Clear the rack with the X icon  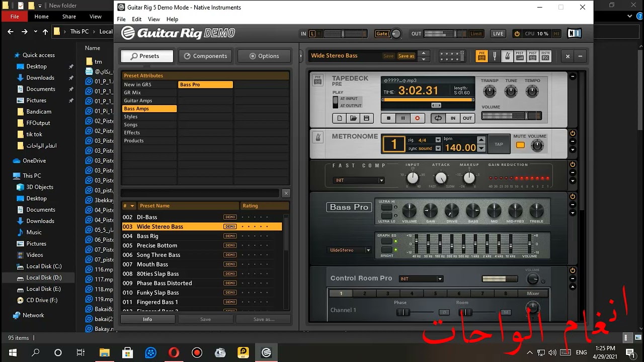[x=568, y=56]
